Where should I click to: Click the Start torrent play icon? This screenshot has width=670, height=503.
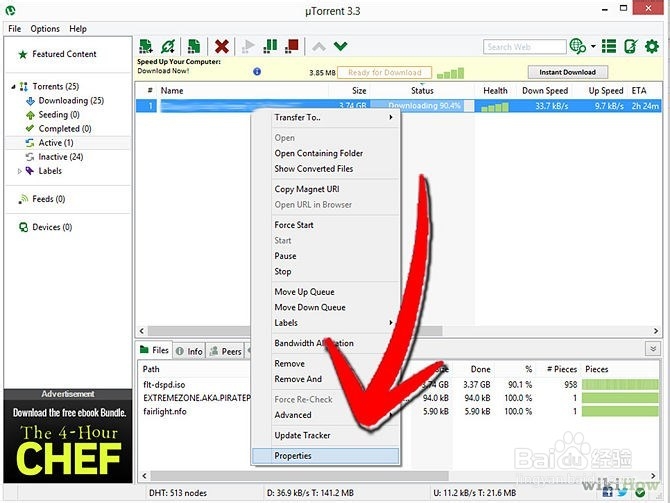click(248, 46)
